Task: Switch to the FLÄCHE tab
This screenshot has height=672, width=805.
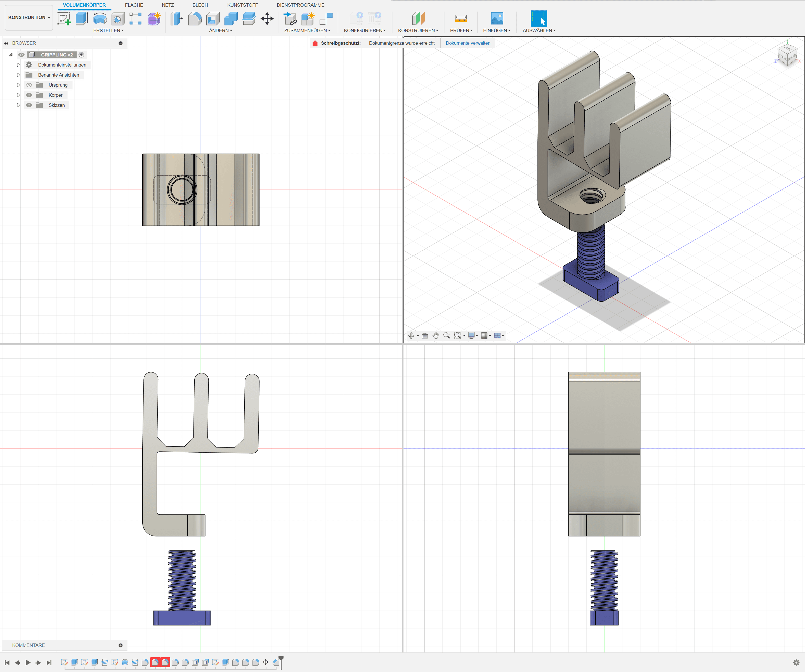Action: [134, 5]
